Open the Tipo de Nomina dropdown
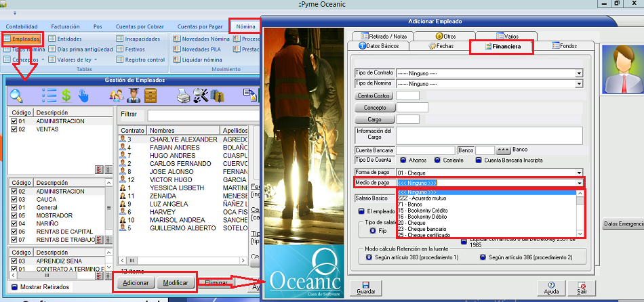 (x=579, y=84)
